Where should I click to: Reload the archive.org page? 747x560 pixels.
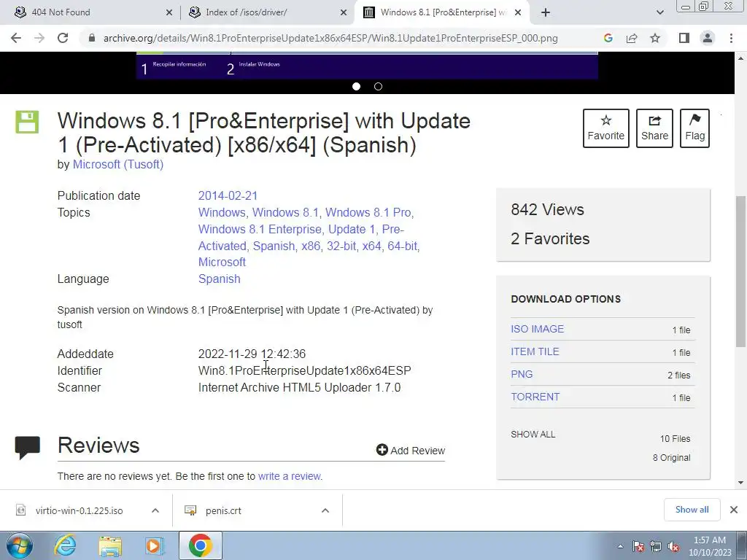tap(63, 38)
